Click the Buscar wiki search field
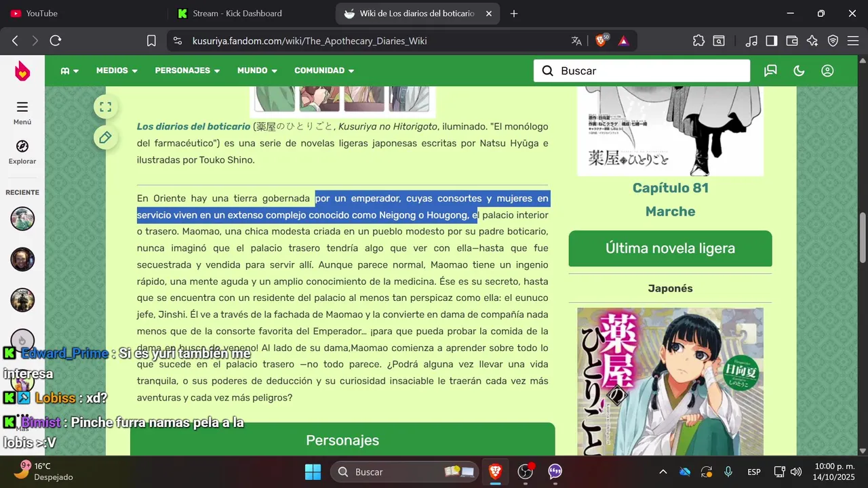The image size is (868, 488). coord(642,70)
